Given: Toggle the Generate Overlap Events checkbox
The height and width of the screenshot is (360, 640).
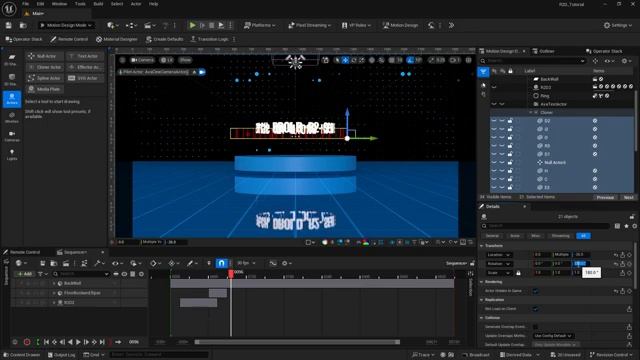Looking at the screenshot, I should pyautogui.click(x=535, y=327).
